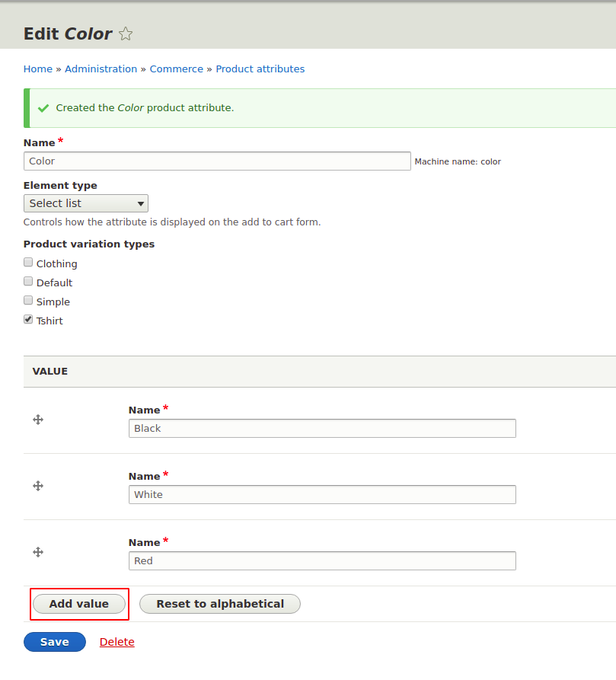616x680 pixels.
Task: Enable the Clothing variation type checkbox
Action: pos(28,263)
